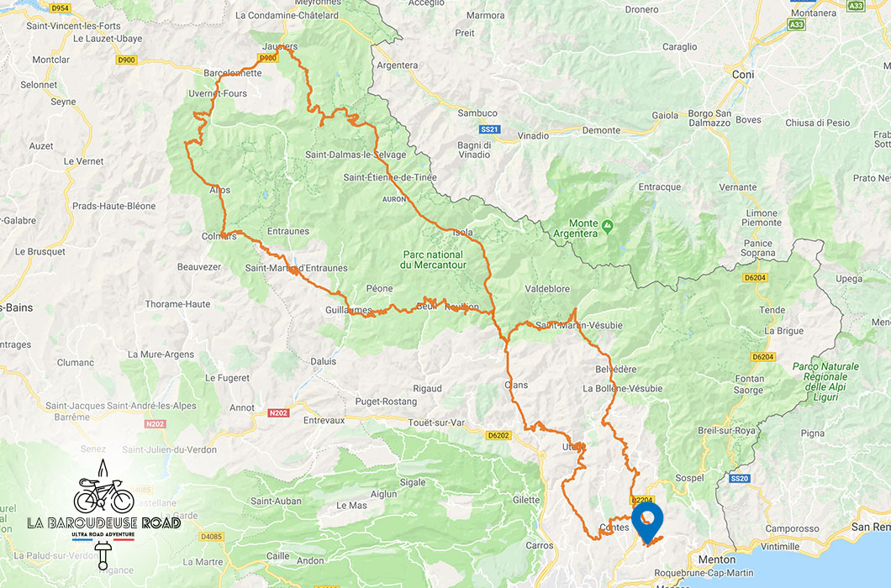The height and width of the screenshot is (588, 891).
Task: Select the Barcelonnette town label
Action: coord(232,73)
